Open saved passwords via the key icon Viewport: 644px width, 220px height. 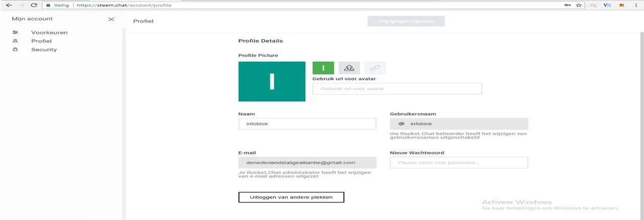(568, 5)
